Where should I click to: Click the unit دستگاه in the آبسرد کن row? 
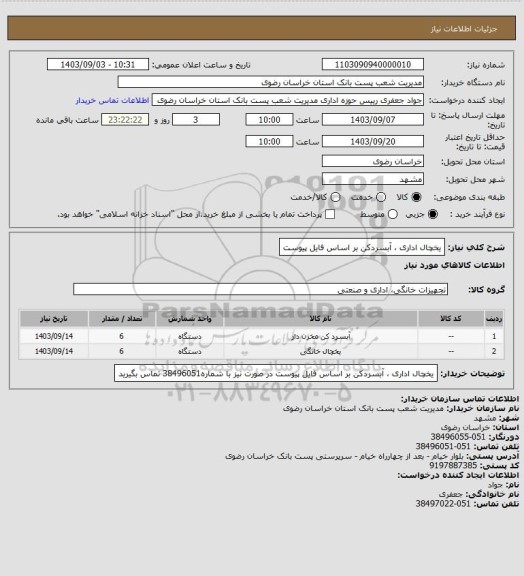point(190,336)
